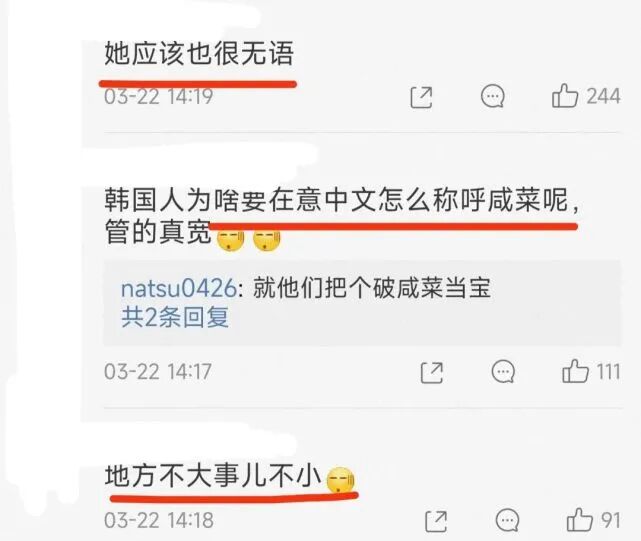Tap share icon on the 14:18 comment
This screenshot has width=641, height=541.
pyautogui.click(x=436, y=521)
